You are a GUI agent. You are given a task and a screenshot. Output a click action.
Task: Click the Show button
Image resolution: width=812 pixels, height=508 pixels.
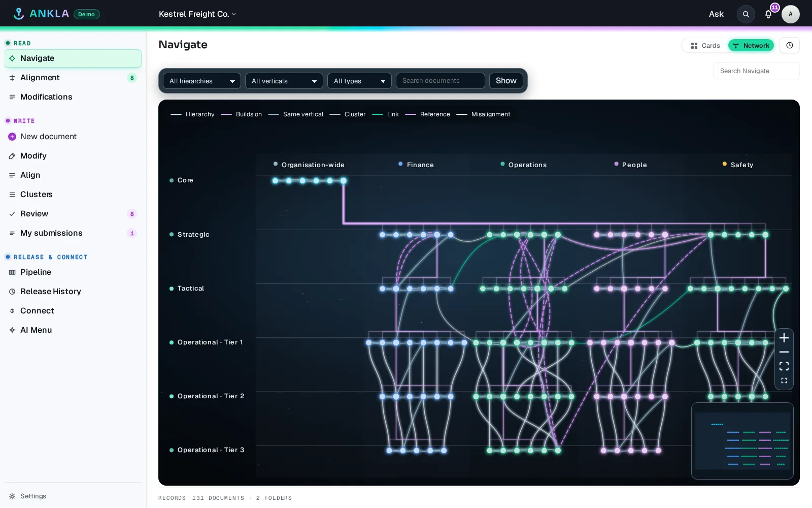click(x=506, y=81)
